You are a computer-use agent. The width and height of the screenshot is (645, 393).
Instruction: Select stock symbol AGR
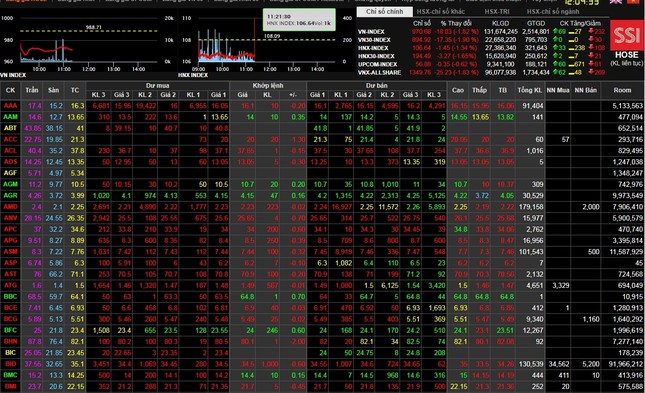11,195
